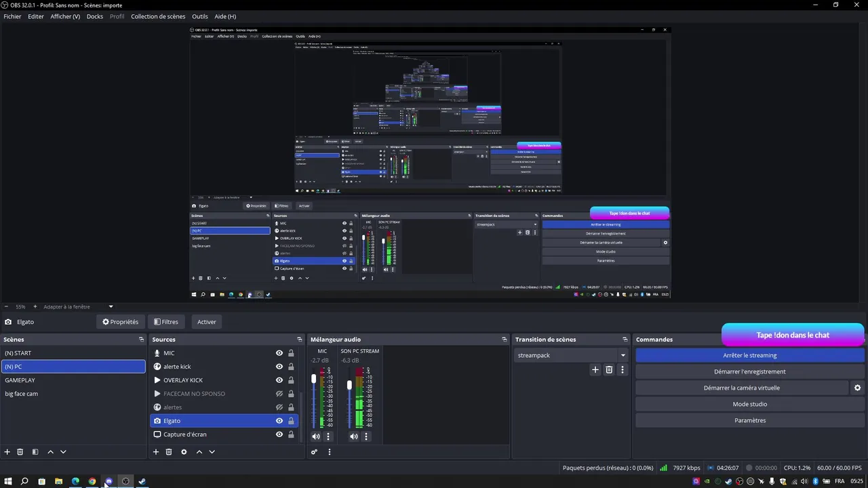Open the Aide (H) menu
868x488 pixels.
tap(225, 16)
